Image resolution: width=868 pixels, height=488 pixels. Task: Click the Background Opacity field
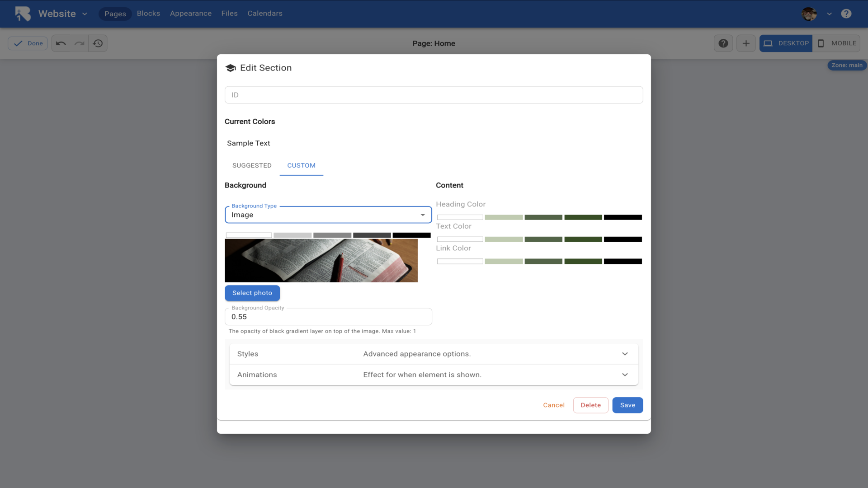(x=328, y=317)
